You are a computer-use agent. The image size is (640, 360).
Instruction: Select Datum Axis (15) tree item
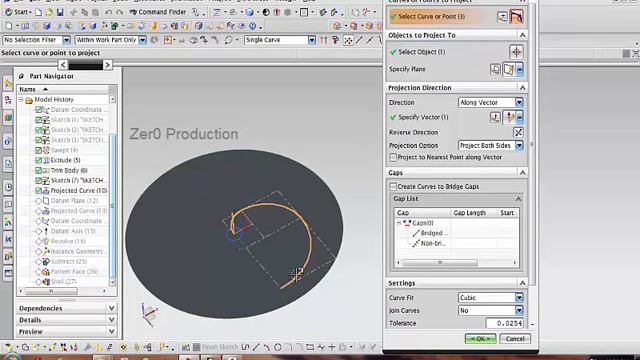pos(73,231)
